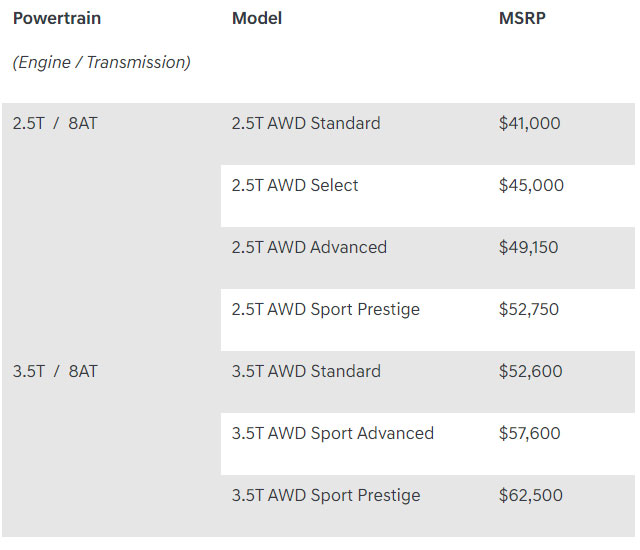Select the $52,600 price cell
Viewport: 640px width, 550px height.
click(530, 371)
